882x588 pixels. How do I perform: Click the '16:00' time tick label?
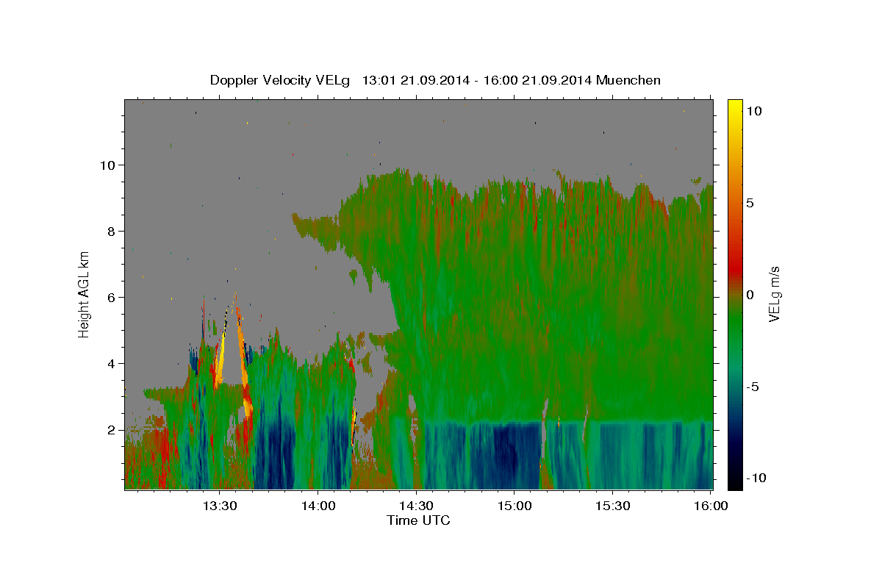point(711,506)
